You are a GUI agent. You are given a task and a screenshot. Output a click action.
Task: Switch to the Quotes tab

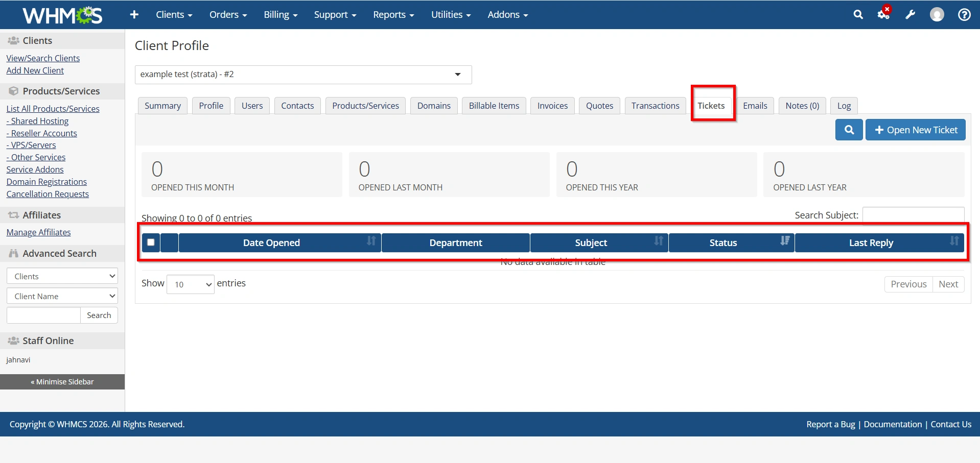point(599,106)
